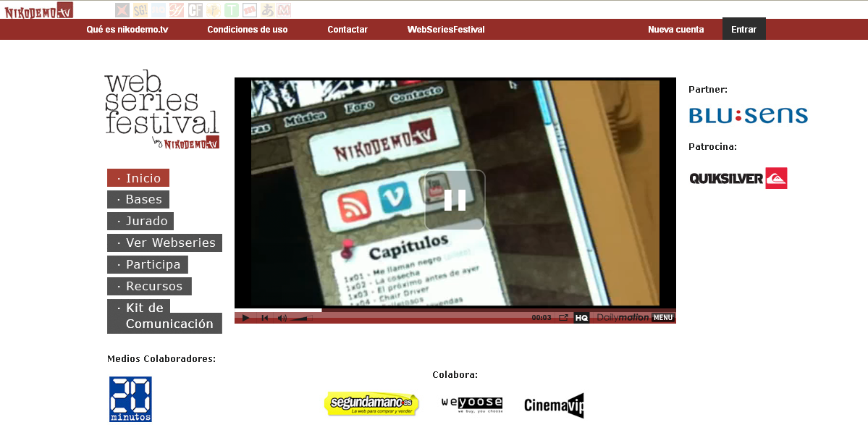
Task: Click the pink M icon
Action: coord(284,10)
